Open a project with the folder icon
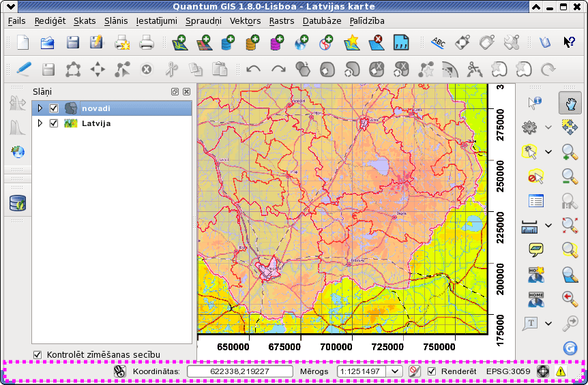 [x=48, y=42]
